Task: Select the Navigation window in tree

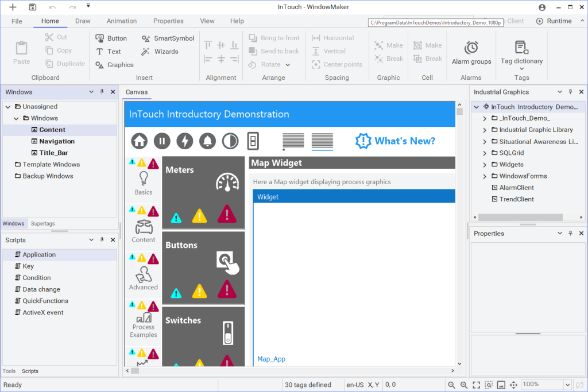Action: point(57,141)
